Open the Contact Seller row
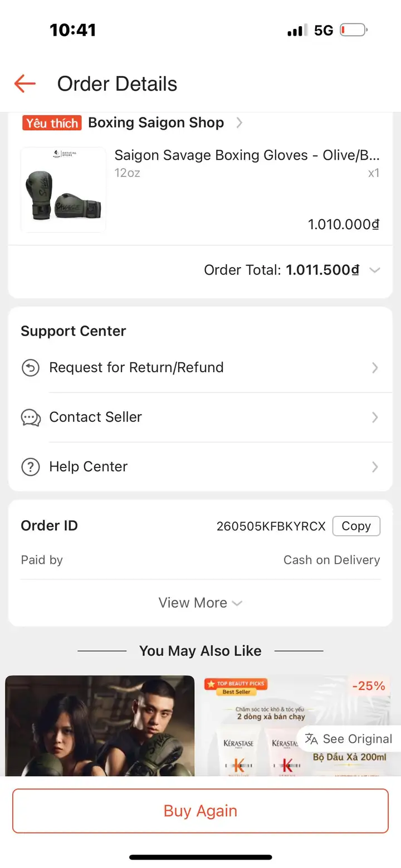Screen dimensions: 401x868 coord(200,417)
